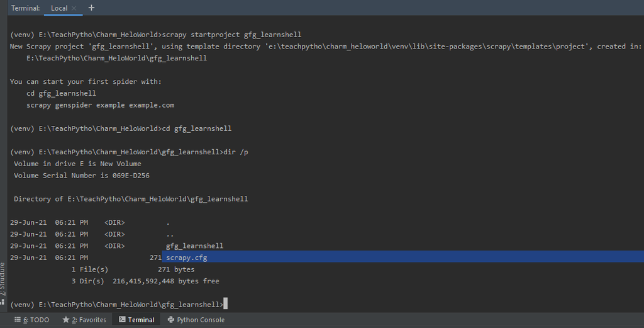The width and height of the screenshot is (644, 328).
Task: Place cursor at the terminal command prompt
Action: click(x=225, y=305)
